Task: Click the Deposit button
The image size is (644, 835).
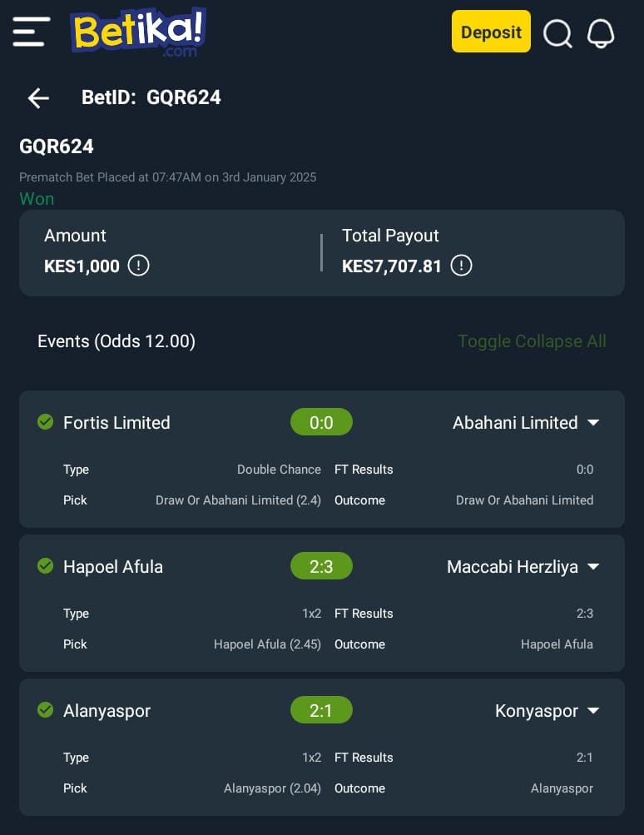Action: [491, 32]
